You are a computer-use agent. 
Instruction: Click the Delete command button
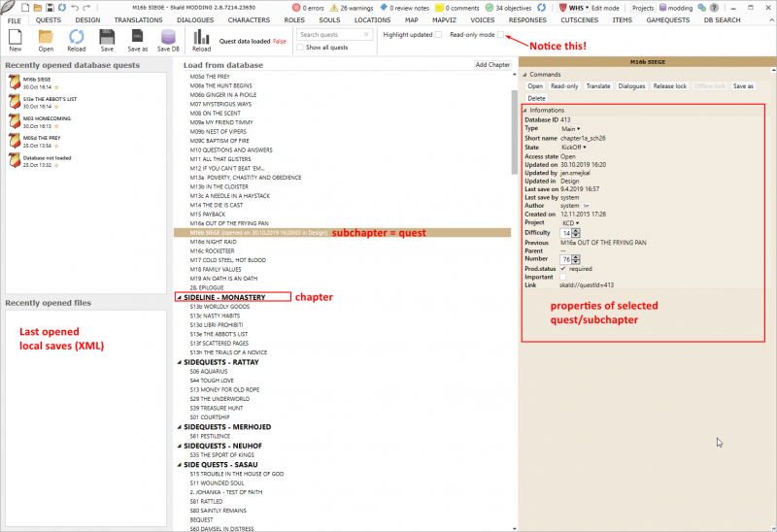pos(536,99)
